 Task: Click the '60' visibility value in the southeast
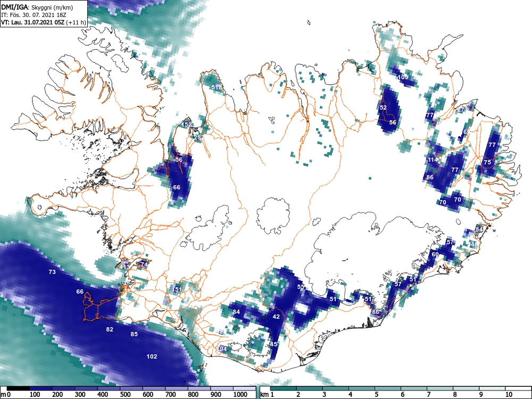[x=435, y=254]
